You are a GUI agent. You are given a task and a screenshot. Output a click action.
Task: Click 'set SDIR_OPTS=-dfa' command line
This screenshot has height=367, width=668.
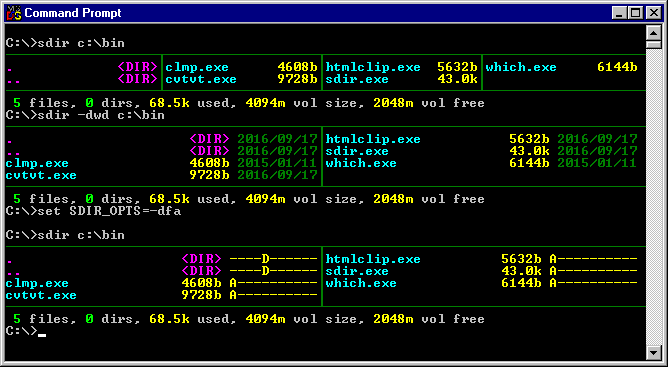pyautogui.click(x=93, y=211)
